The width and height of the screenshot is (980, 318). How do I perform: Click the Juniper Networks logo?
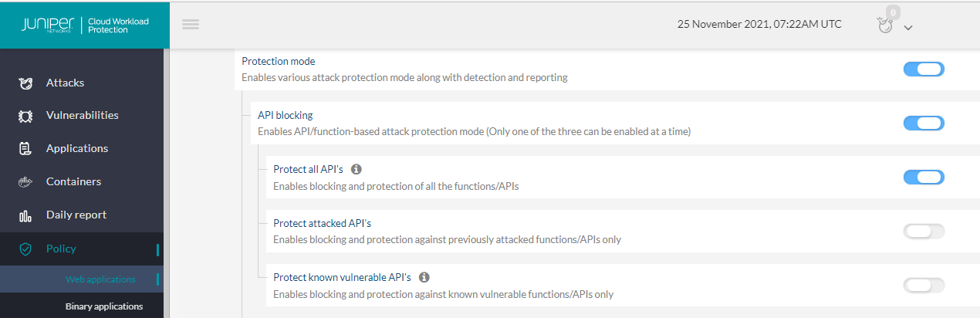[46, 24]
